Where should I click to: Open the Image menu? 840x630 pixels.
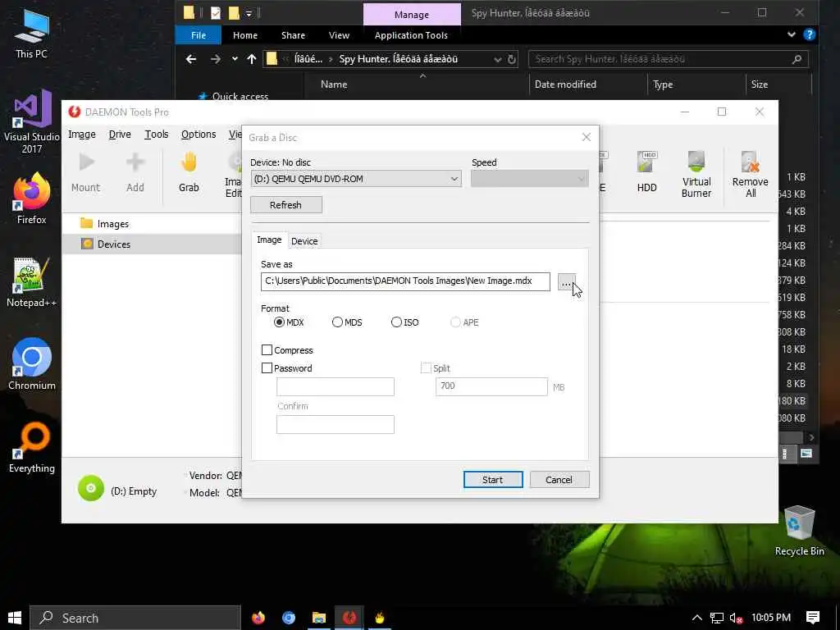coord(82,134)
